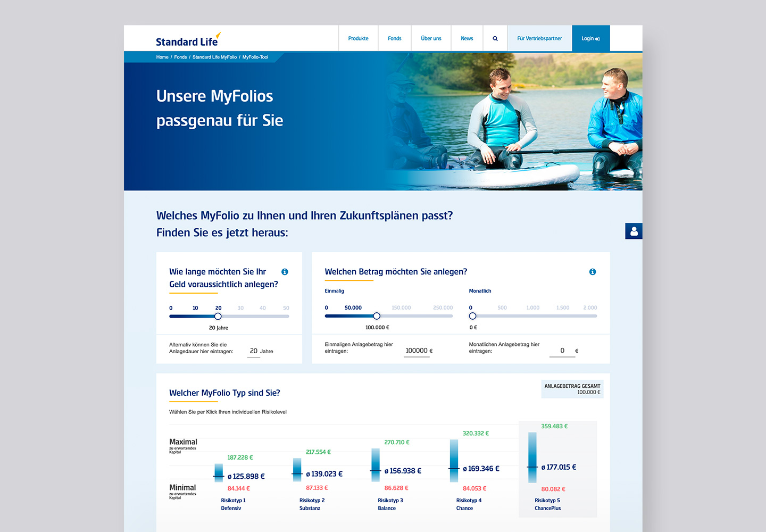766x532 pixels.
Task: Select Risikotyp 1 Defensiv
Action: tap(233, 504)
